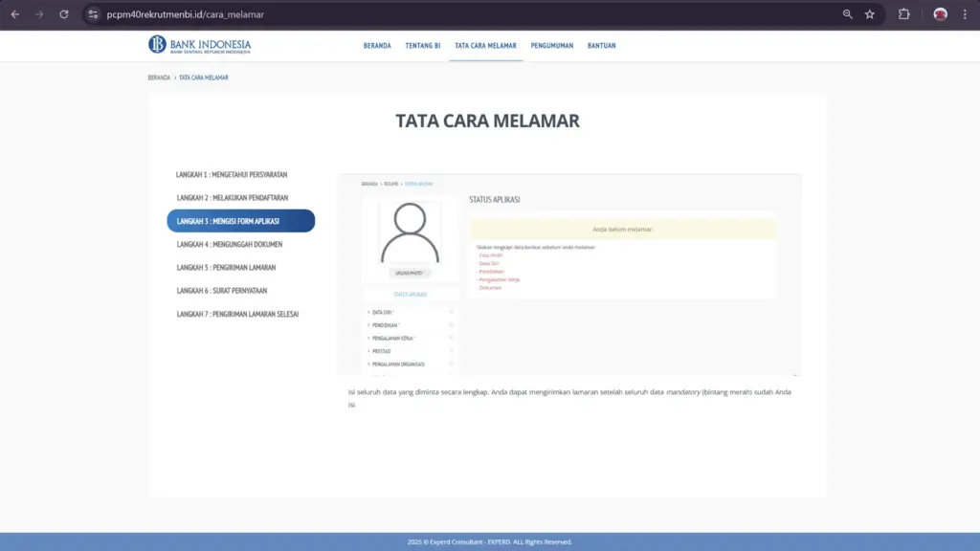This screenshot has height=551, width=980.
Task: Select Langkah 4: Mengunggah Dokumen
Action: point(230,244)
